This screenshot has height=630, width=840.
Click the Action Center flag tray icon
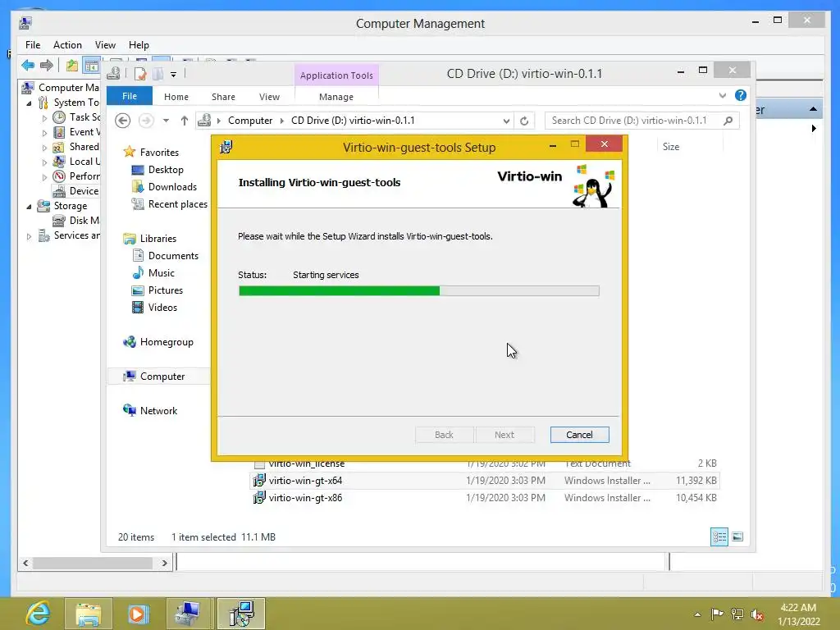click(x=717, y=614)
